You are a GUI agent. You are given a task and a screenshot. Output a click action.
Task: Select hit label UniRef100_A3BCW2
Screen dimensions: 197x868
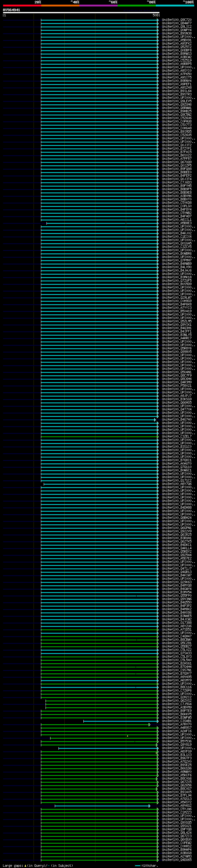(176, 57)
